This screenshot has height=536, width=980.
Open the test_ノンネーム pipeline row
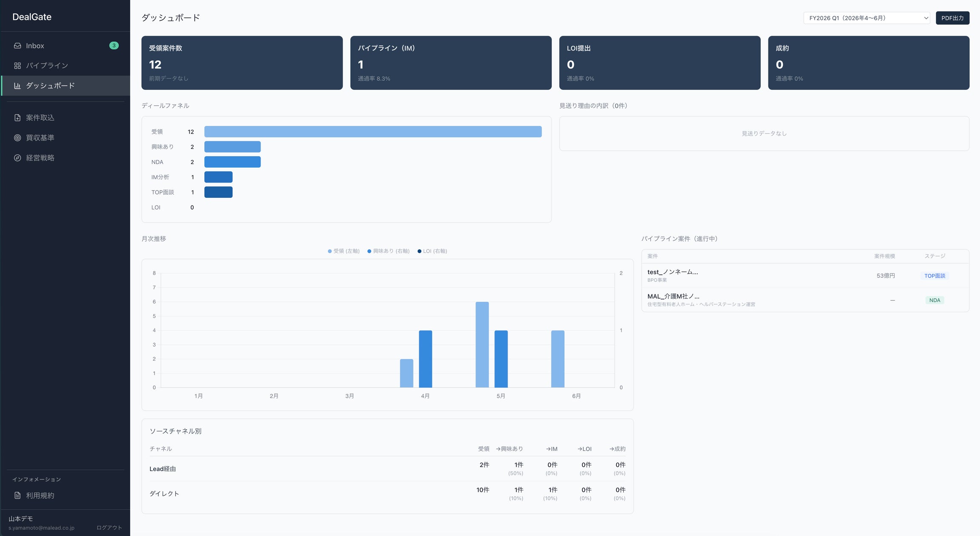coord(805,276)
